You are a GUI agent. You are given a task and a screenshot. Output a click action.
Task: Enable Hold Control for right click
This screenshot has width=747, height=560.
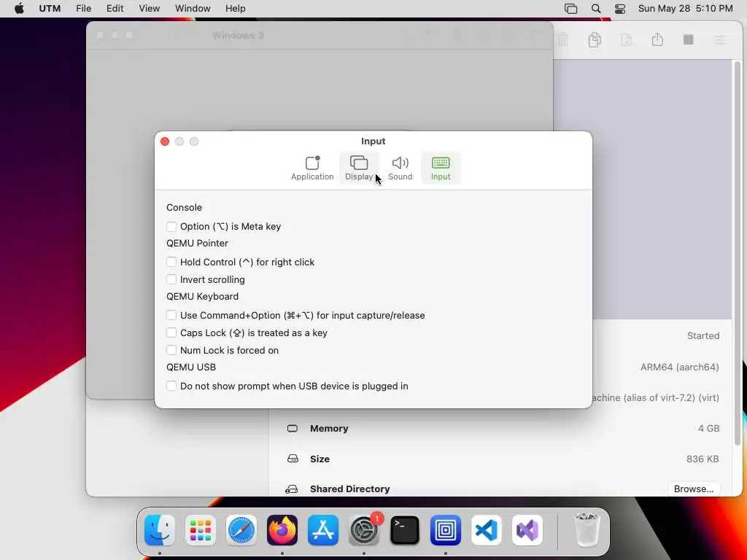171,262
